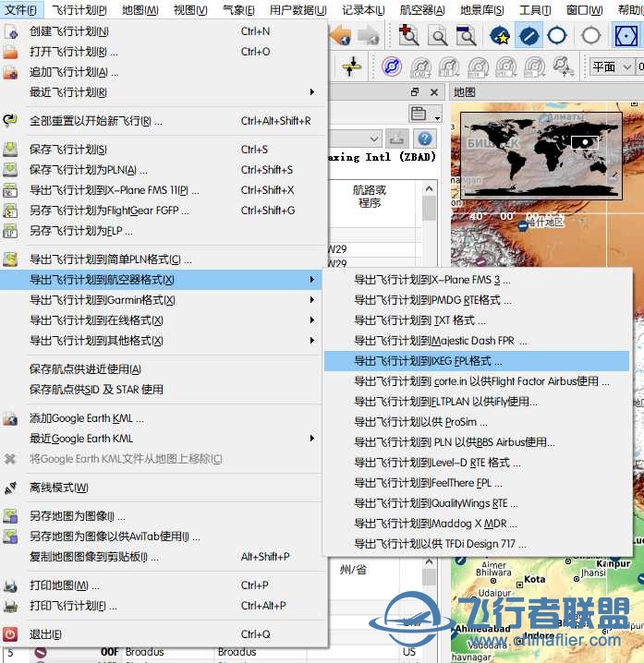Open the 用户数据(U) menu

pos(298,9)
